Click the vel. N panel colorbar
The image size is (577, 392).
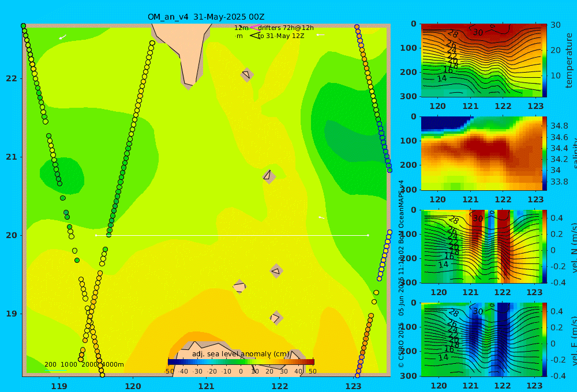[x=544, y=246]
